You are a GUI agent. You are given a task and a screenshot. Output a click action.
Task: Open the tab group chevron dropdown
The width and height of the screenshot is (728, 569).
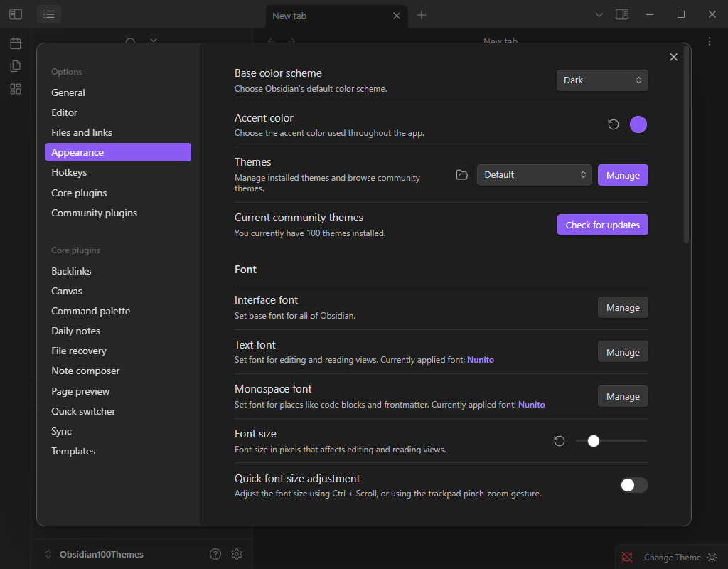(x=599, y=14)
